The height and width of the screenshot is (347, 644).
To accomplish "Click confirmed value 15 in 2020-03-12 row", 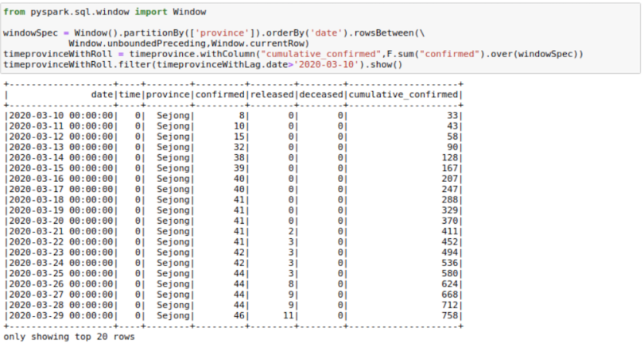I will point(239,137).
